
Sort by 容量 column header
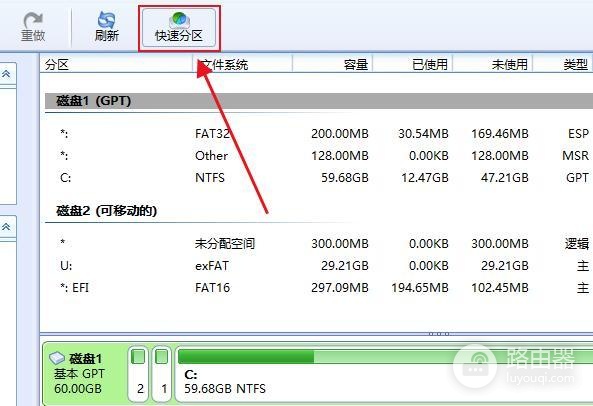pos(333,64)
